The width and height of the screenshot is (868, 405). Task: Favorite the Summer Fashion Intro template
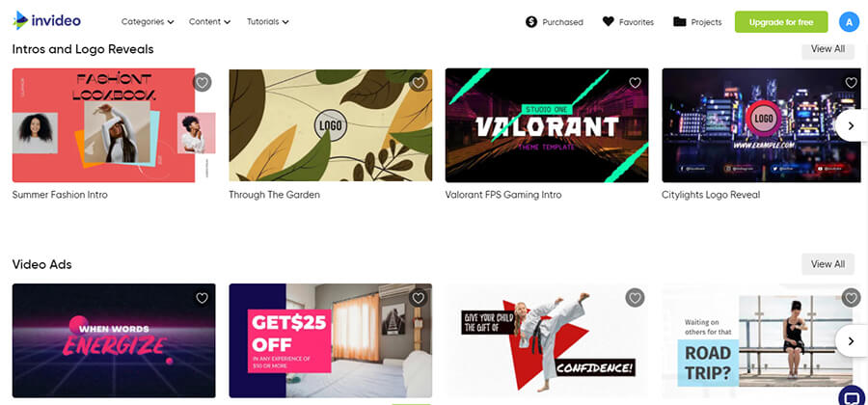pyautogui.click(x=203, y=82)
